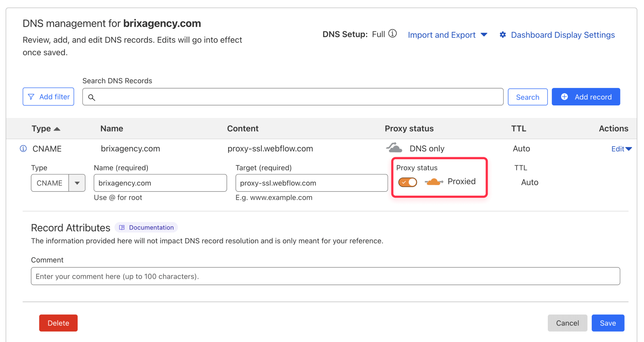Screen dimensions: 644x342
Task: Click the funnel icon in Add filter
Action: [x=31, y=97]
